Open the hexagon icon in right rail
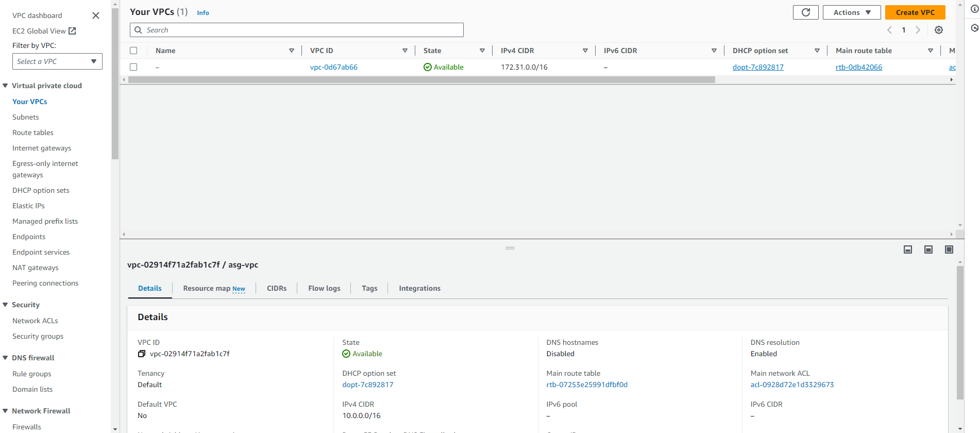 click(x=975, y=28)
